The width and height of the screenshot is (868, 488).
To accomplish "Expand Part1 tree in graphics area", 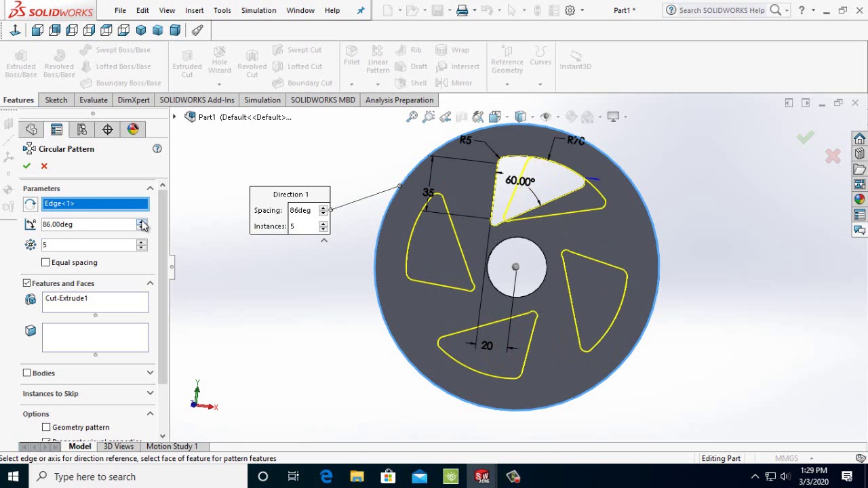I will pos(174,117).
